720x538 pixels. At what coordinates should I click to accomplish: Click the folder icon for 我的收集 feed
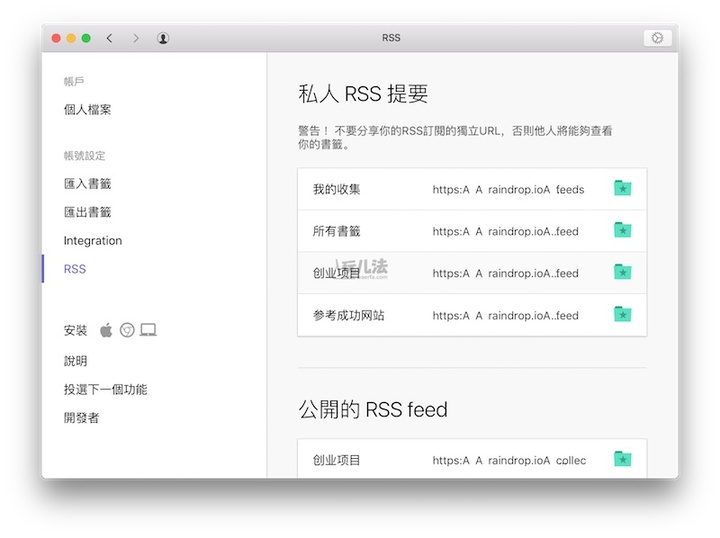(x=622, y=189)
